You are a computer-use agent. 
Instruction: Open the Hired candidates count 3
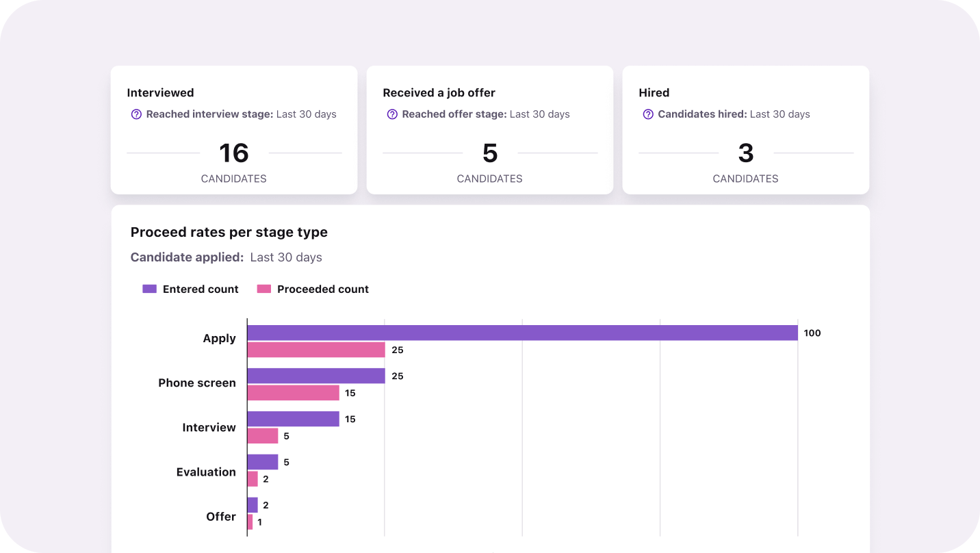pyautogui.click(x=745, y=153)
